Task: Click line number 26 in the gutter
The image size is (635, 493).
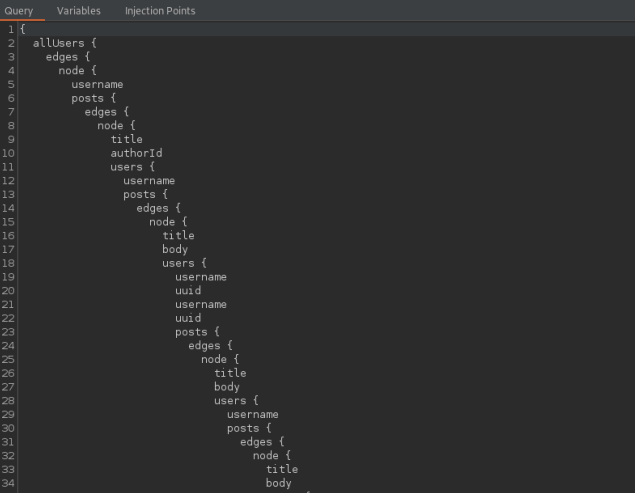Action: coord(8,373)
